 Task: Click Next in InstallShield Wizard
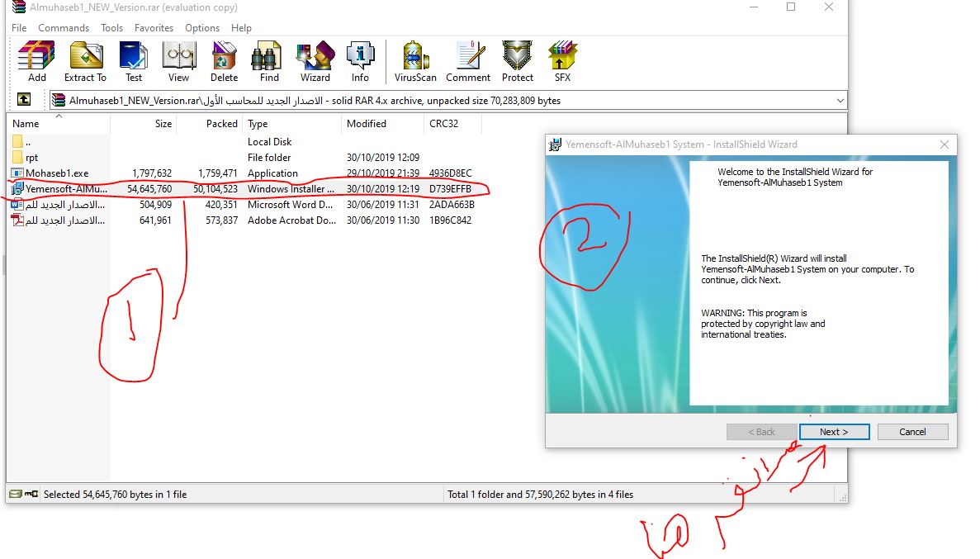coord(835,432)
